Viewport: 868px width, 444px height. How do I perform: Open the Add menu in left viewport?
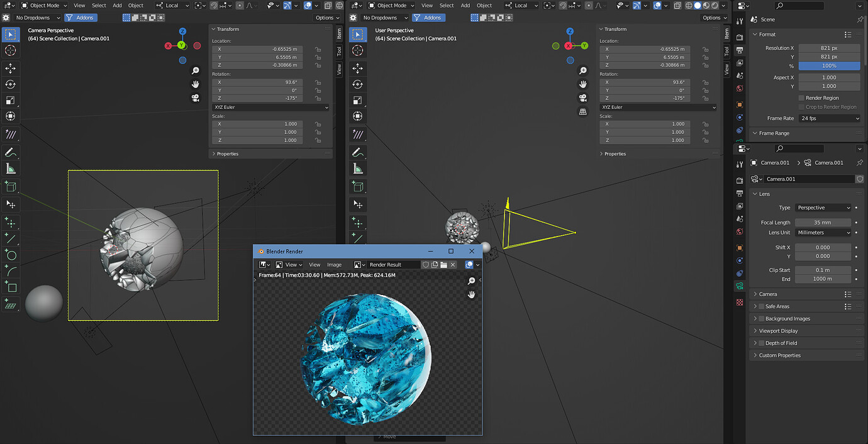117,6
